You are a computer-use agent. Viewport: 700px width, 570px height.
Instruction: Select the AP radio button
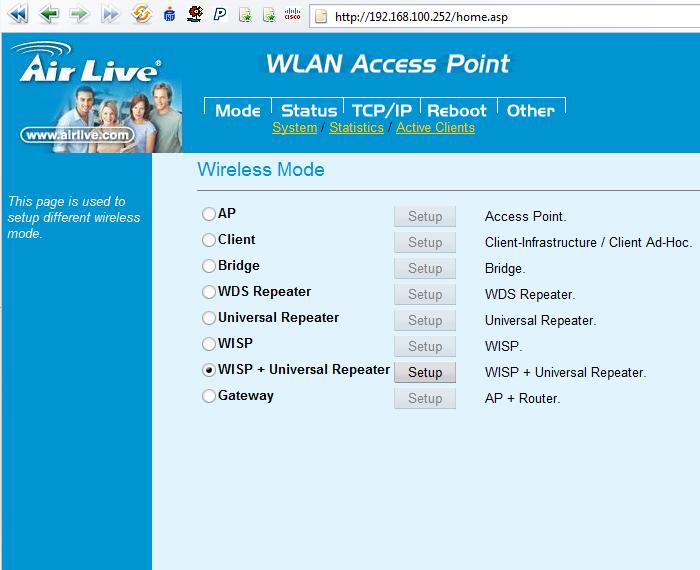209,214
